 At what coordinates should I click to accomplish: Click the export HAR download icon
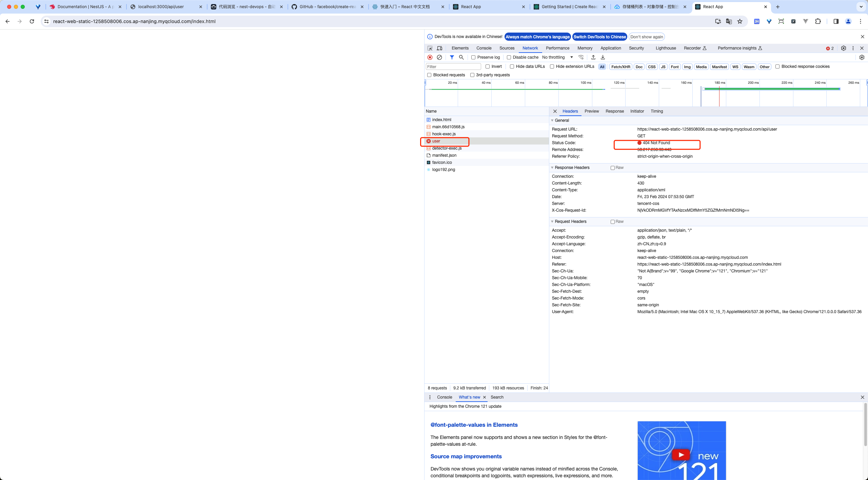click(603, 57)
